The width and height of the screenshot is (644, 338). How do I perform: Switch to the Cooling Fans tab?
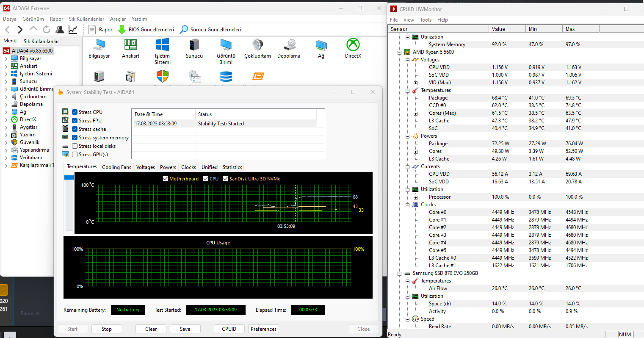click(x=117, y=167)
